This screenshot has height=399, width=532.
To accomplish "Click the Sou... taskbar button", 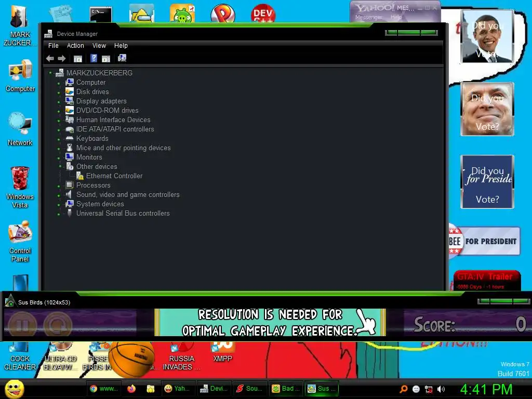I will (250, 389).
